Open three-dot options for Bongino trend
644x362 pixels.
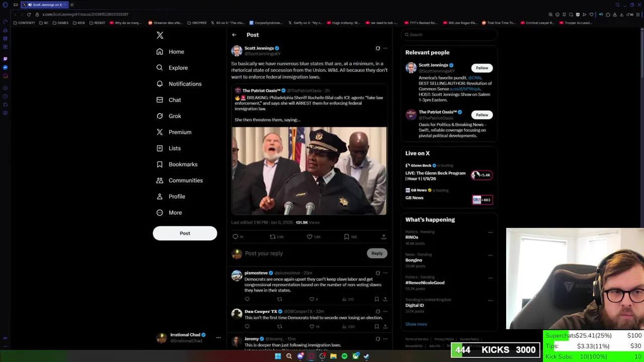(491, 255)
